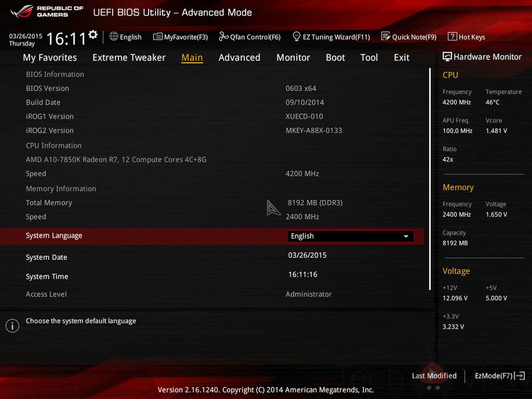This screenshot has width=532, height=399.
Task: Click English language label in top bar
Action: 131,37
